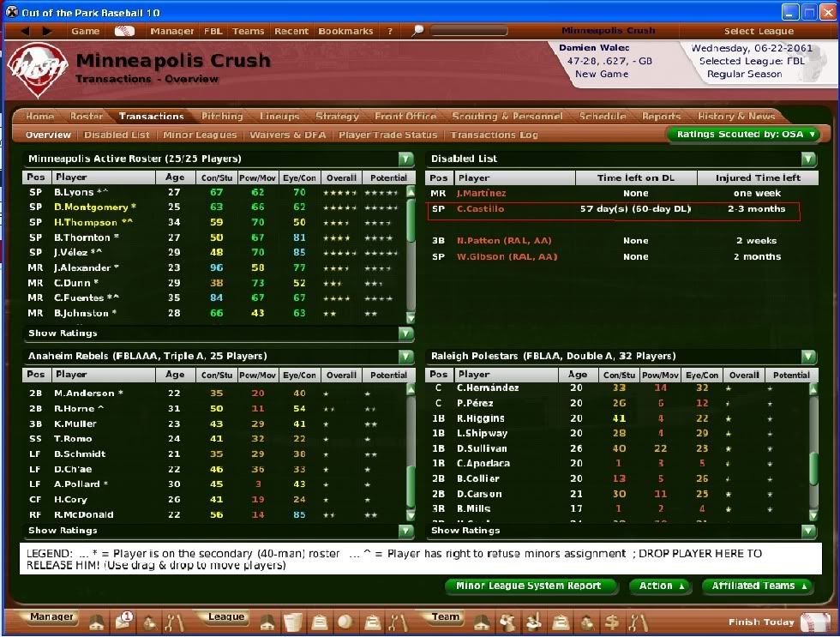Expand the Affiliated Teams dropdown

[x=759, y=586]
